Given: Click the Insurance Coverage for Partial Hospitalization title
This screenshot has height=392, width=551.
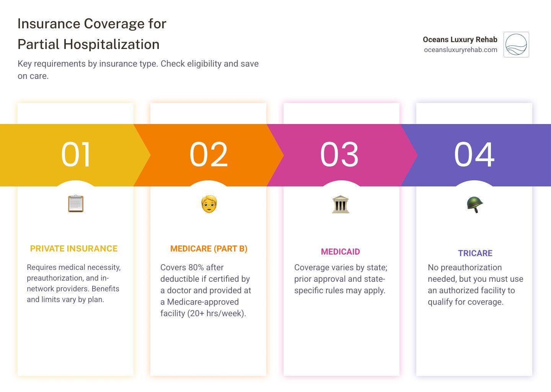Looking at the screenshot, I should click(92, 34).
